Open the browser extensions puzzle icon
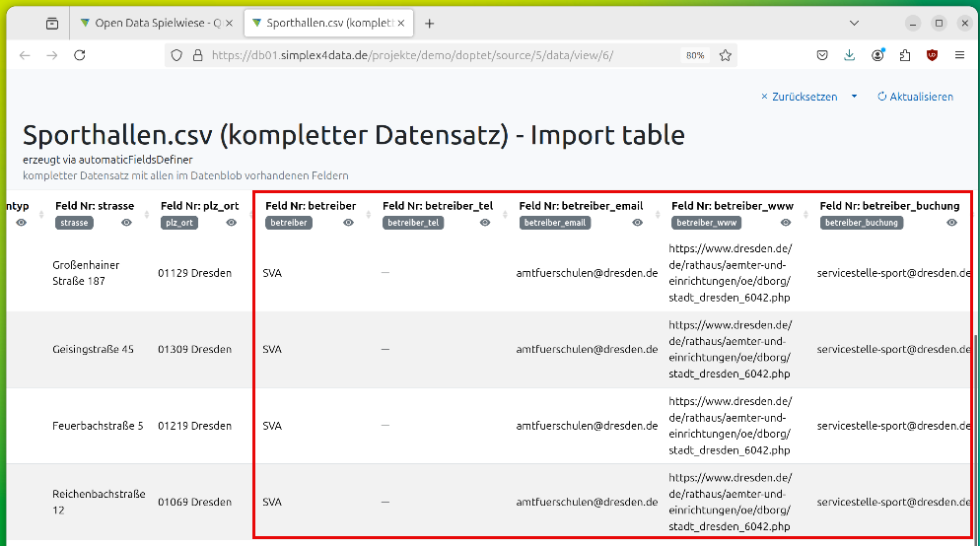Screen dimensions: 980x546 click(x=905, y=55)
